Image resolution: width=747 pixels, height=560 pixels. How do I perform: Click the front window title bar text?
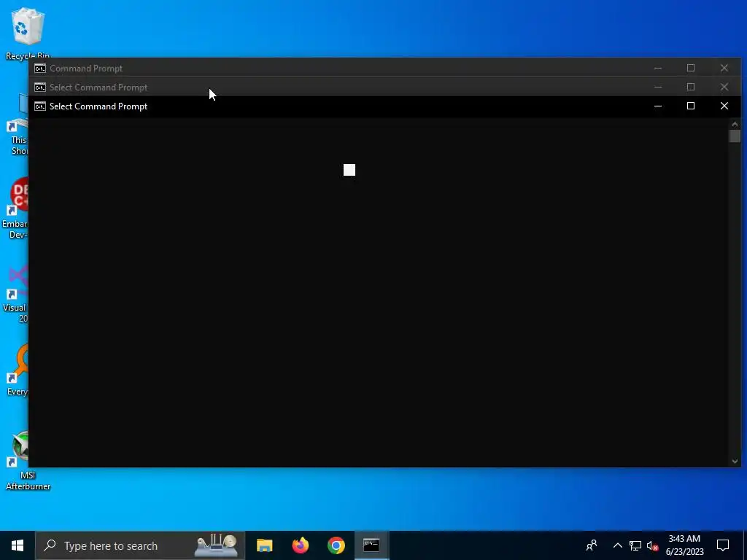point(98,106)
